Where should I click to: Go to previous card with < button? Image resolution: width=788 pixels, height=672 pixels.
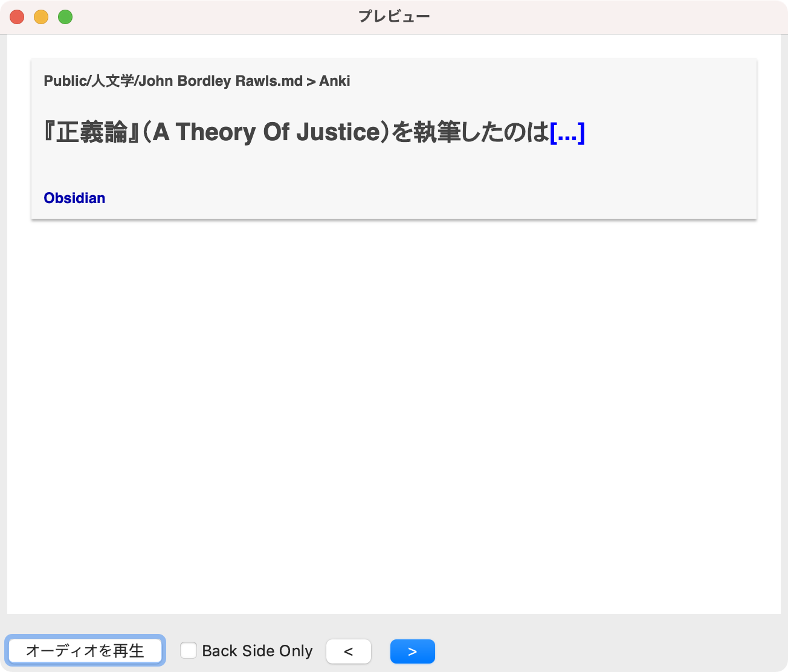point(348,651)
